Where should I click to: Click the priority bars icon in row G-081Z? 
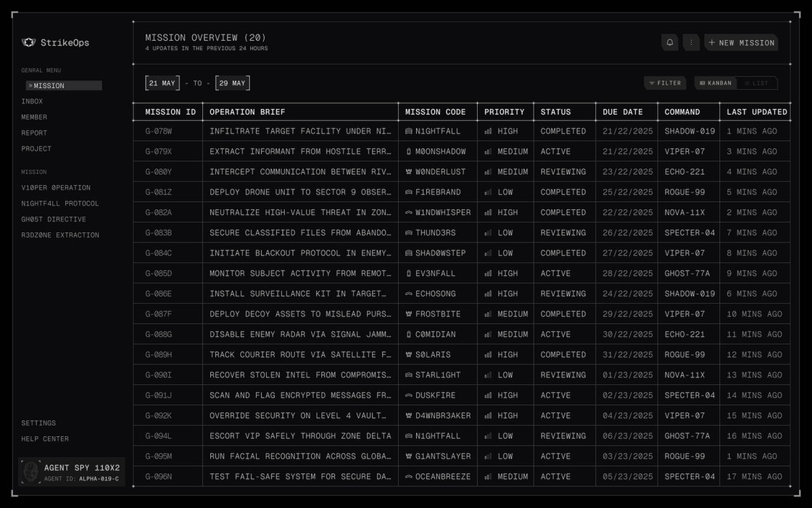coord(488,192)
